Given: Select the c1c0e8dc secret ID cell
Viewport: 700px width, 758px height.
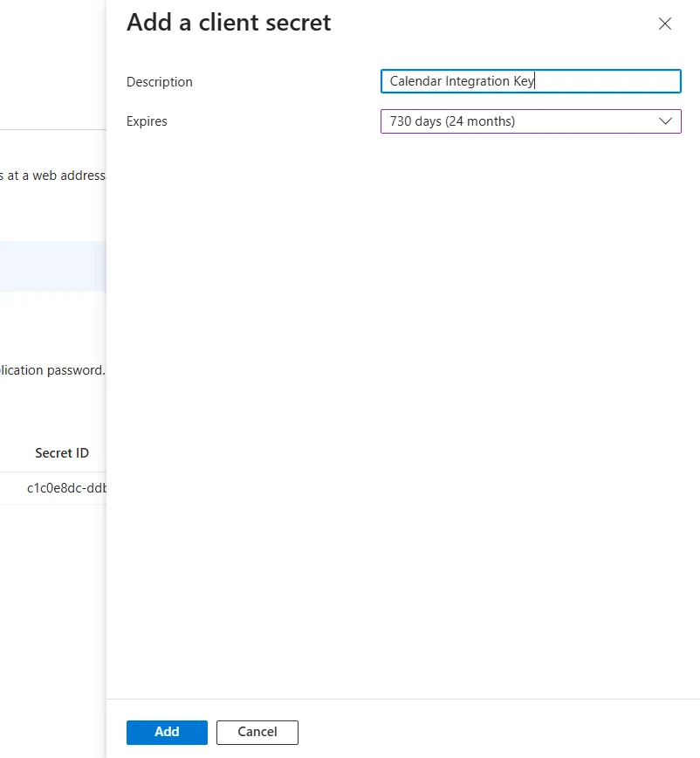Looking at the screenshot, I should [66, 488].
